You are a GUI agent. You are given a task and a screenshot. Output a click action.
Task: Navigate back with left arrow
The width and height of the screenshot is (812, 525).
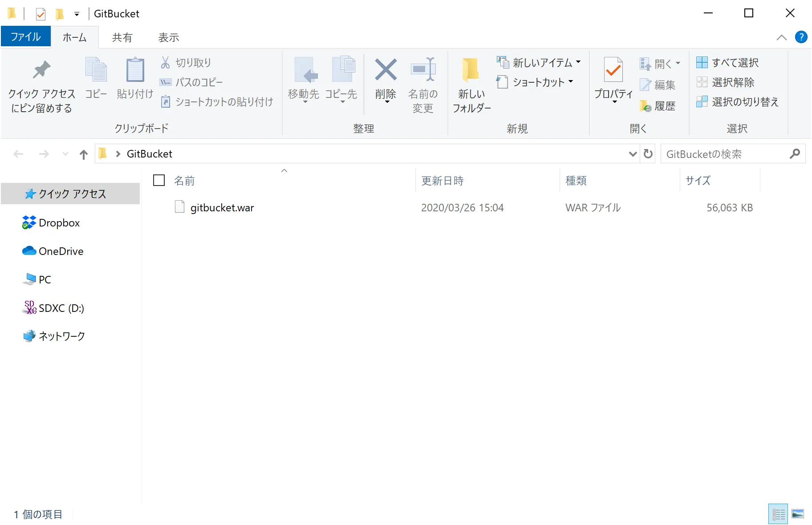[18, 154]
